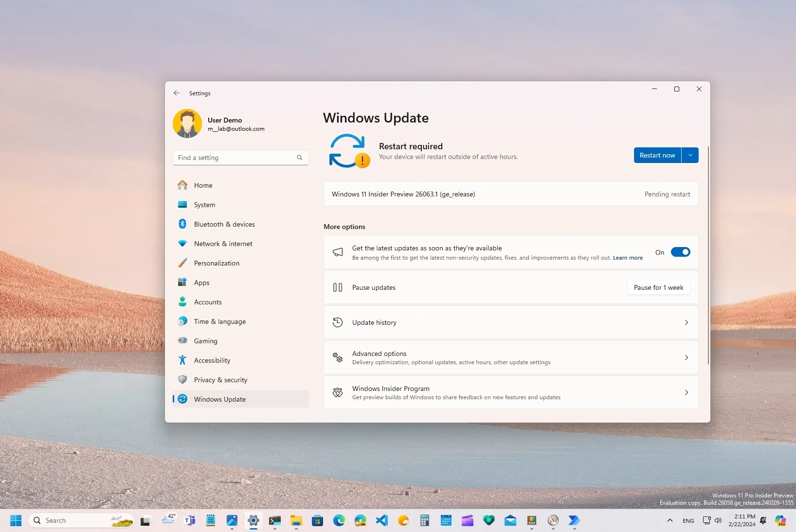Go to Home in Settings sidebar
This screenshot has height=532, width=796.
241,185
